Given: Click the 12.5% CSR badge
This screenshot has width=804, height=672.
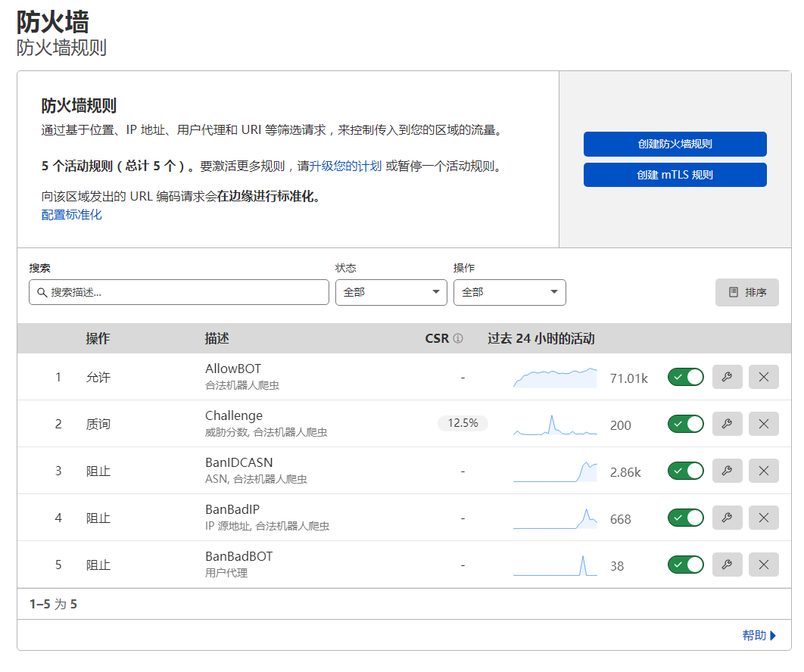Looking at the screenshot, I should tap(463, 423).
